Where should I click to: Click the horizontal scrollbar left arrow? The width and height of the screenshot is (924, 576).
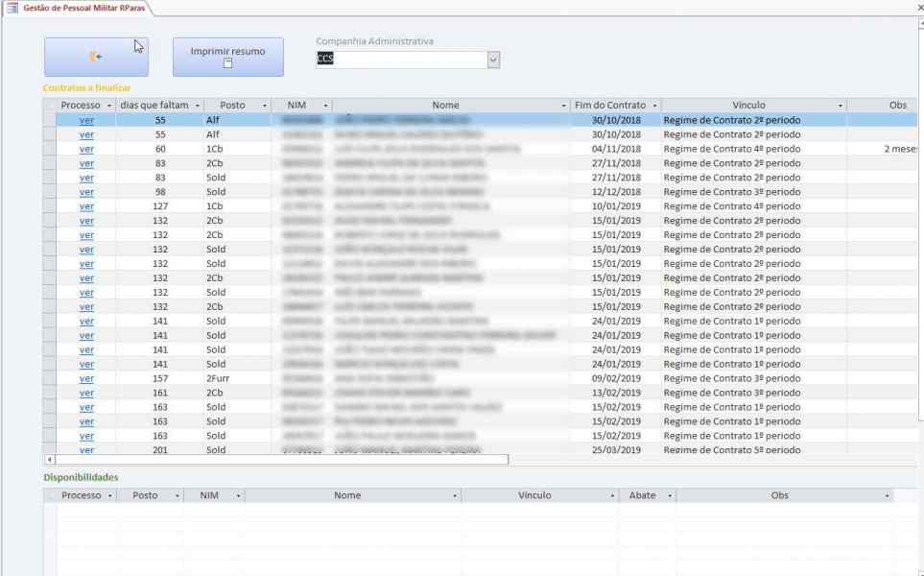click(x=49, y=460)
